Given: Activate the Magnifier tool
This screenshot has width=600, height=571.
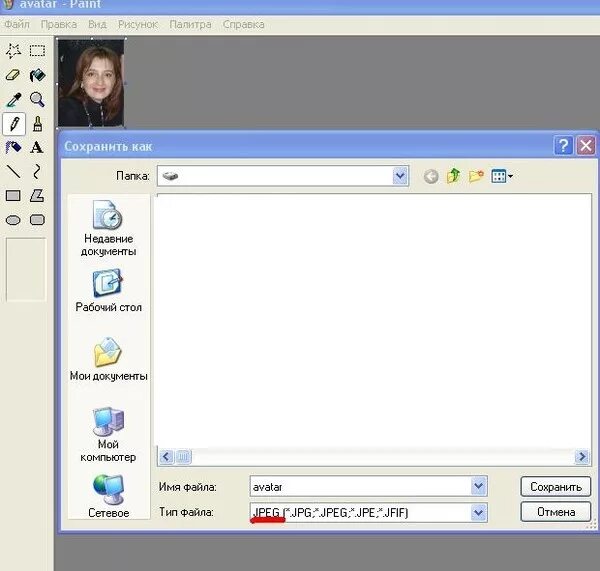Looking at the screenshot, I should click(37, 100).
